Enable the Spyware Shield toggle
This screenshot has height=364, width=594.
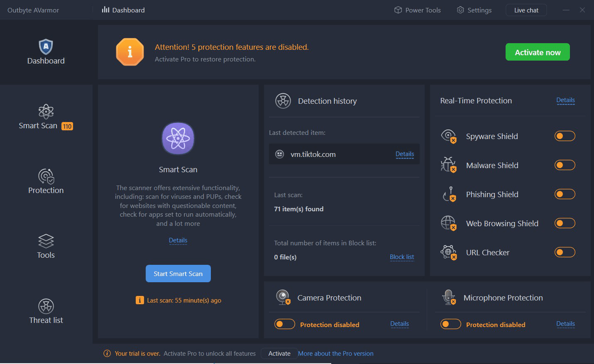pos(565,136)
